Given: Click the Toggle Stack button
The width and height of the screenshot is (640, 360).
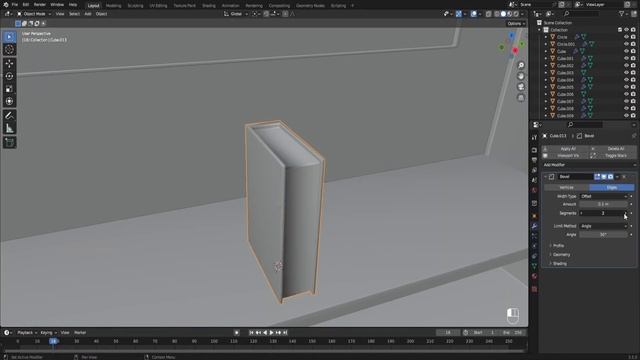Looking at the screenshot, I should coord(614,156).
